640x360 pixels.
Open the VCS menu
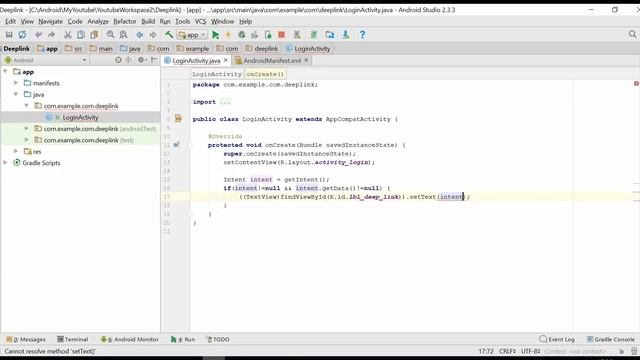pos(200,21)
